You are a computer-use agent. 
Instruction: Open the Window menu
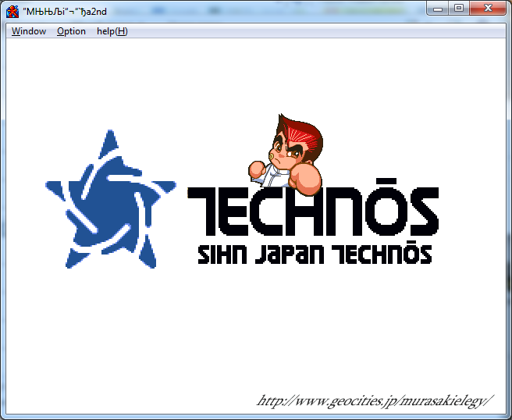[29, 31]
